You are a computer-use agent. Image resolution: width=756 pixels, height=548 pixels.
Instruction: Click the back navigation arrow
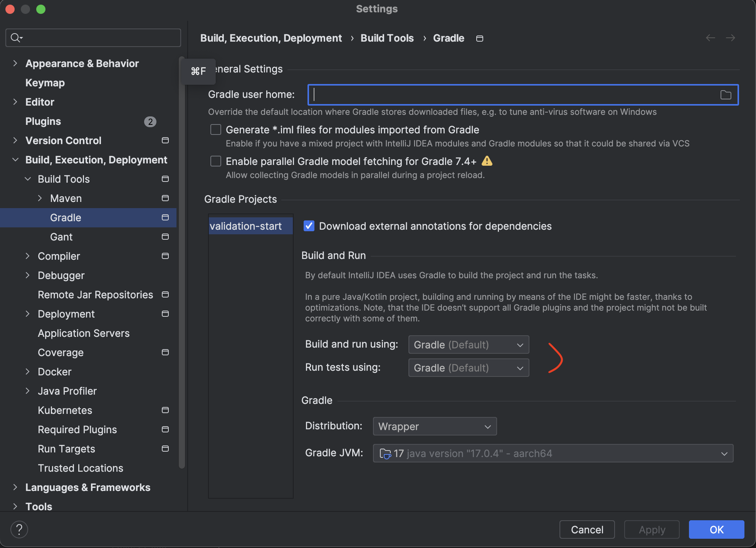(x=711, y=38)
